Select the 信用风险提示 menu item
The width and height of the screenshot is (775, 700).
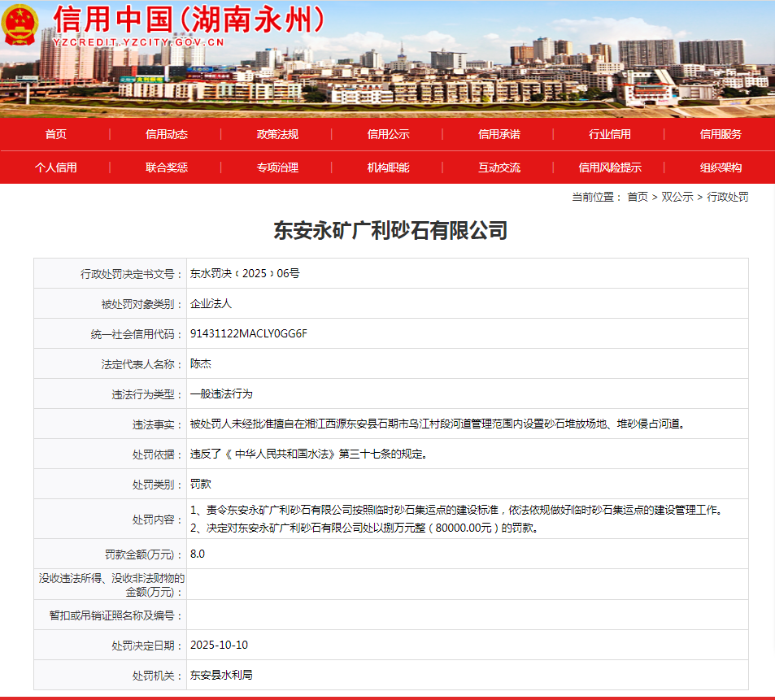609,167
